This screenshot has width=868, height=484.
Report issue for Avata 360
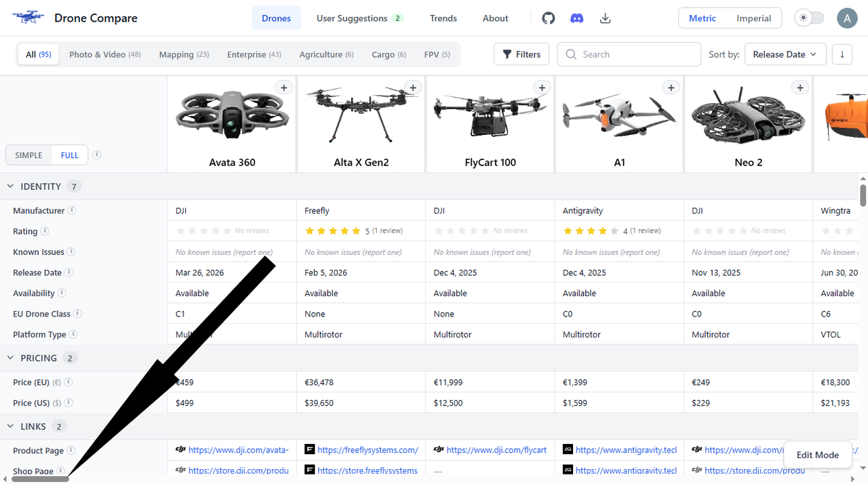pos(253,252)
